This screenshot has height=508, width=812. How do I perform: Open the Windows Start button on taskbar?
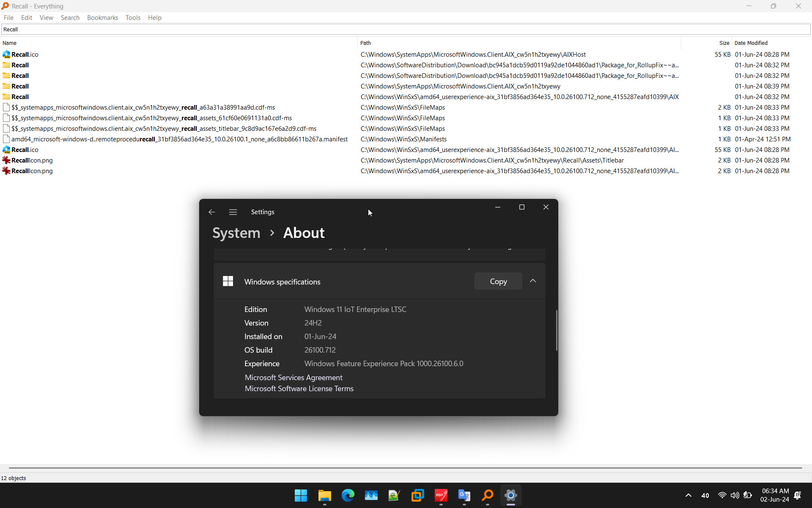tap(301, 495)
